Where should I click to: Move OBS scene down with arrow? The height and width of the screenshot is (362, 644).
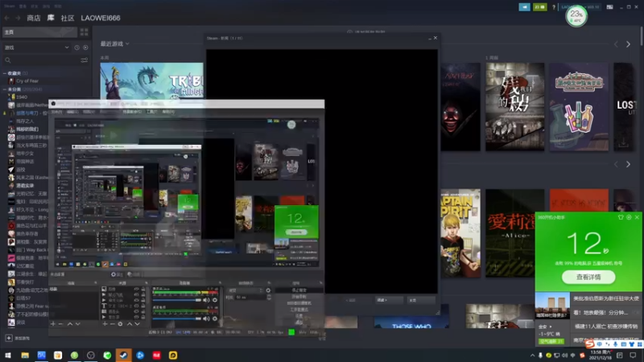click(x=77, y=324)
